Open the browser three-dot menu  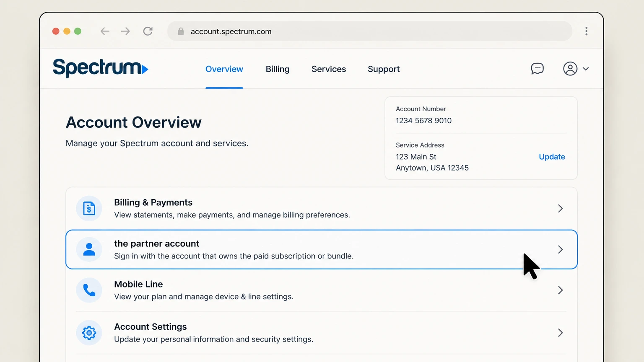[x=586, y=31]
